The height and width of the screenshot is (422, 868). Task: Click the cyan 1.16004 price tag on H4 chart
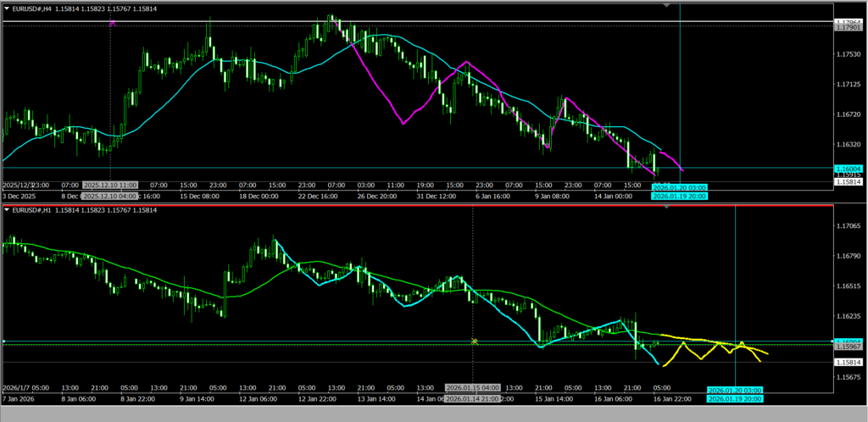[849, 169]
